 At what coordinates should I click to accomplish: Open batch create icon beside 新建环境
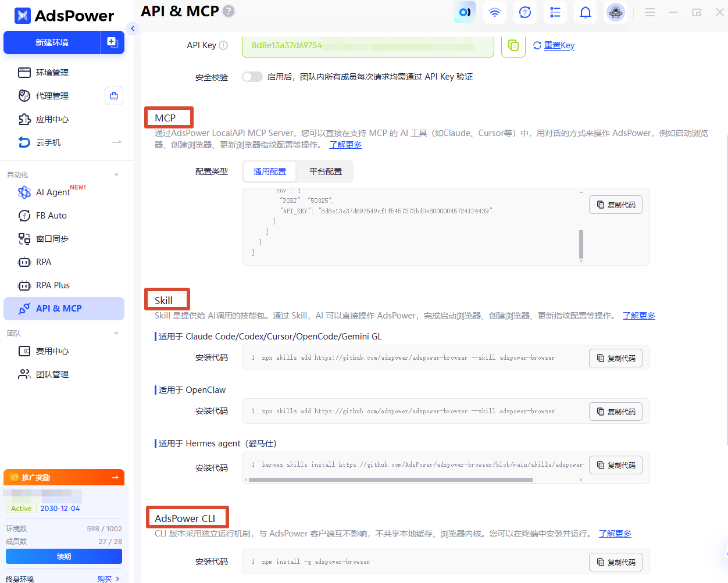pyautogui.click(x=113, y=42)
